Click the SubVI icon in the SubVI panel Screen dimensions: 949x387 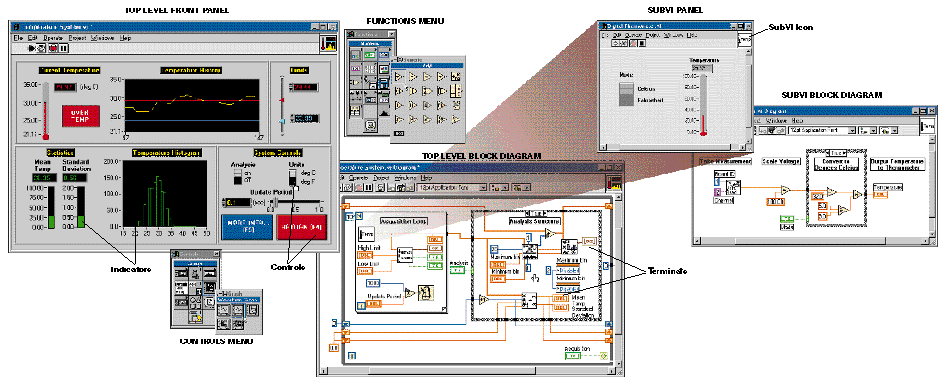[x=744, y=40]
